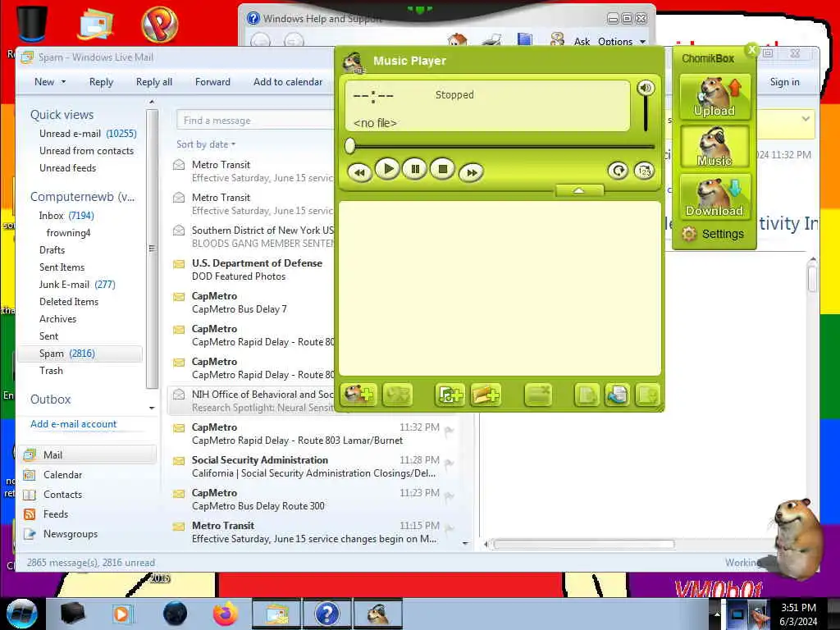Image resolution: width=840 pixels, height=630 pixels.
Task: Add music file to the playlist
Action: 450,395
